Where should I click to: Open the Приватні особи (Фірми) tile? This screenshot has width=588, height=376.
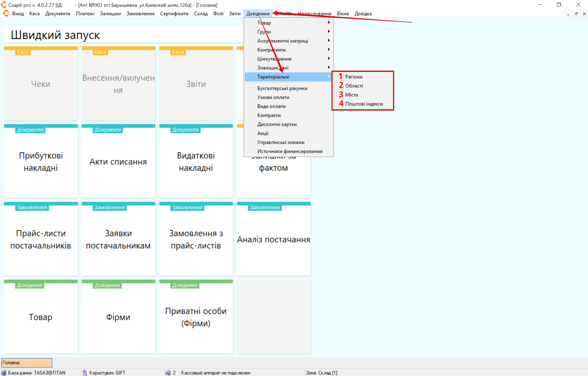[196, 317]
